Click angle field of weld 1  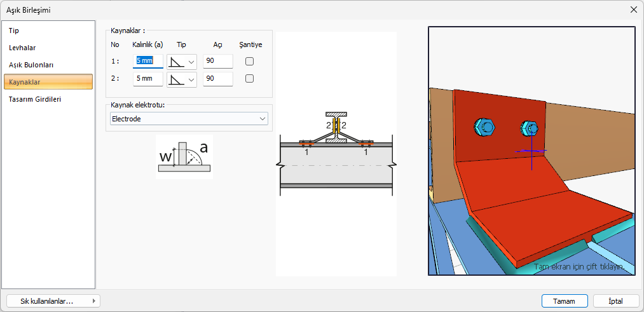pos(217,62)
